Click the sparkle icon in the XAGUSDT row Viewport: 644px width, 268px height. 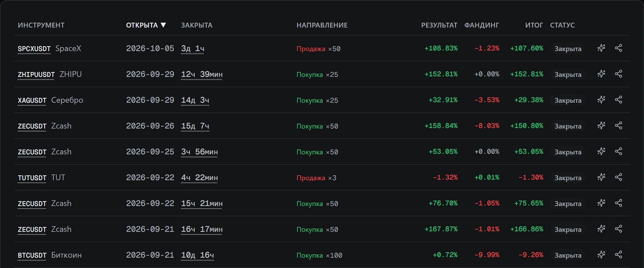coord(601,100)
